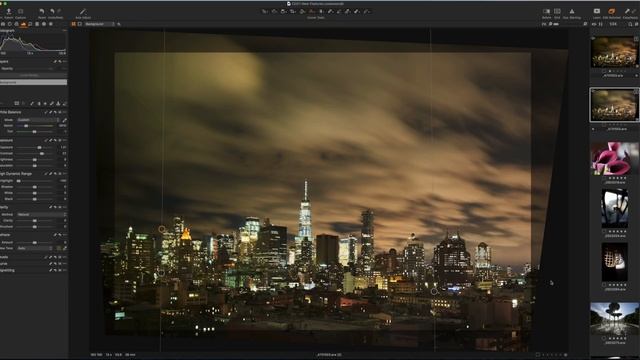Switch viewer to single-view mode icon
Image resolution: width=640 pixels, height=360 pixels.
tap(80, 24)
